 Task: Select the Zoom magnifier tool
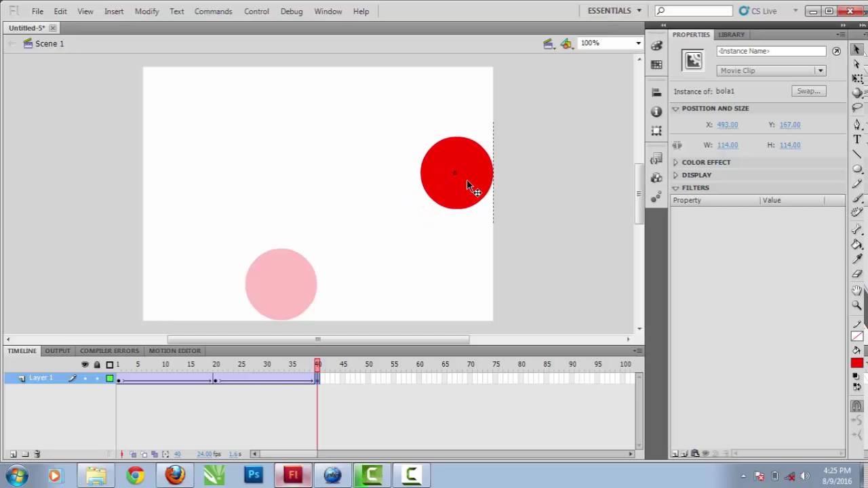pyautogui.click(x=857, y=306)
